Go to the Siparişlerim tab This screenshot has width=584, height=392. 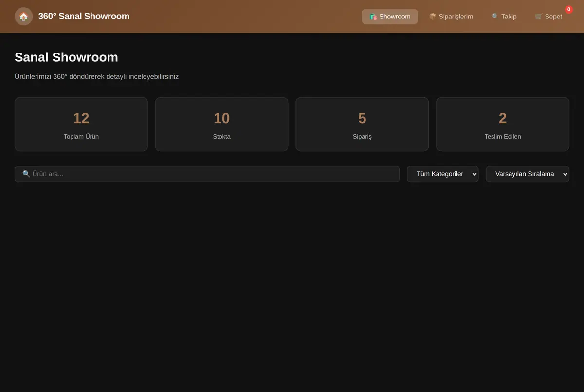click(451, 17)
